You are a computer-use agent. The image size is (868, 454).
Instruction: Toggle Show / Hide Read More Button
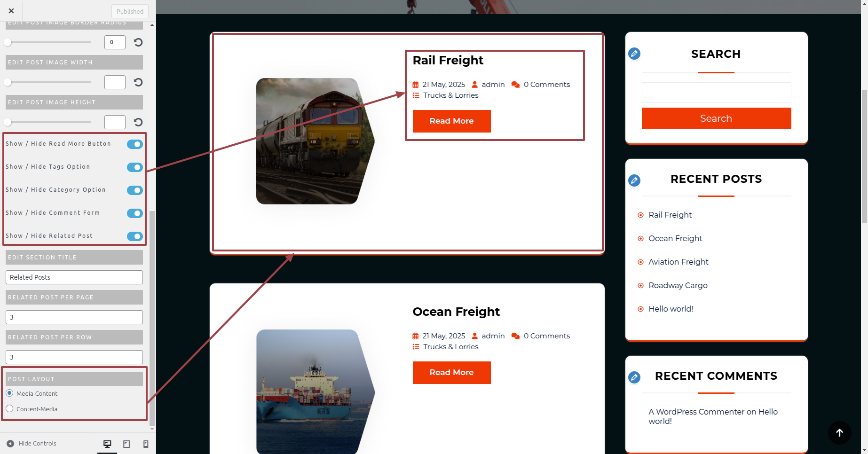[x=135, y=144]
